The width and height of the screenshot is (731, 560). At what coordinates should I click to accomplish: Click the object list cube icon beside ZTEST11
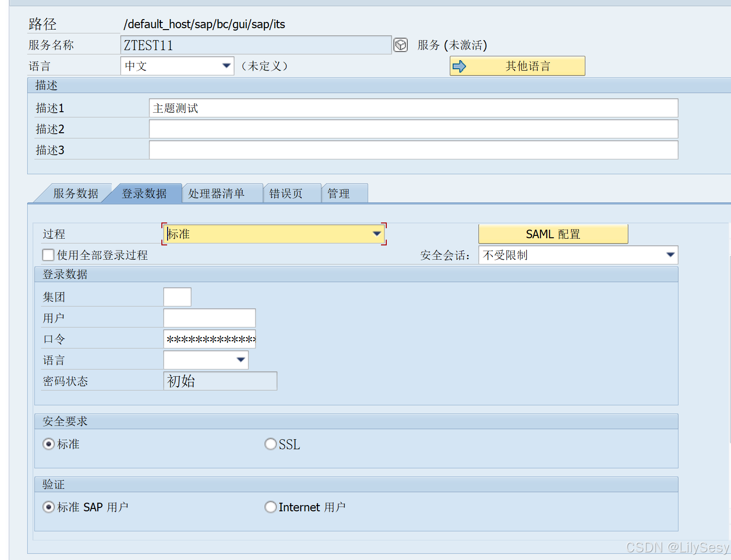click(x=401, y=45)
